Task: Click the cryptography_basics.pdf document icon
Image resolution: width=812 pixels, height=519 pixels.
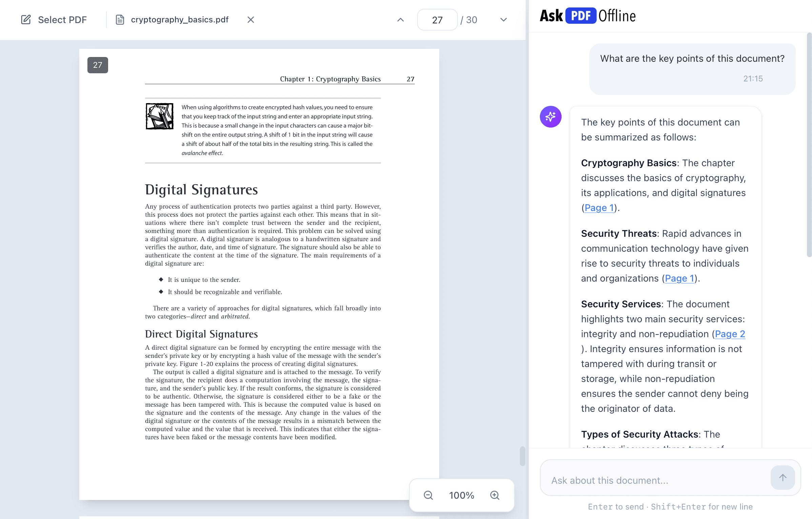Action: pyautogui.click(x=120, y=19)
